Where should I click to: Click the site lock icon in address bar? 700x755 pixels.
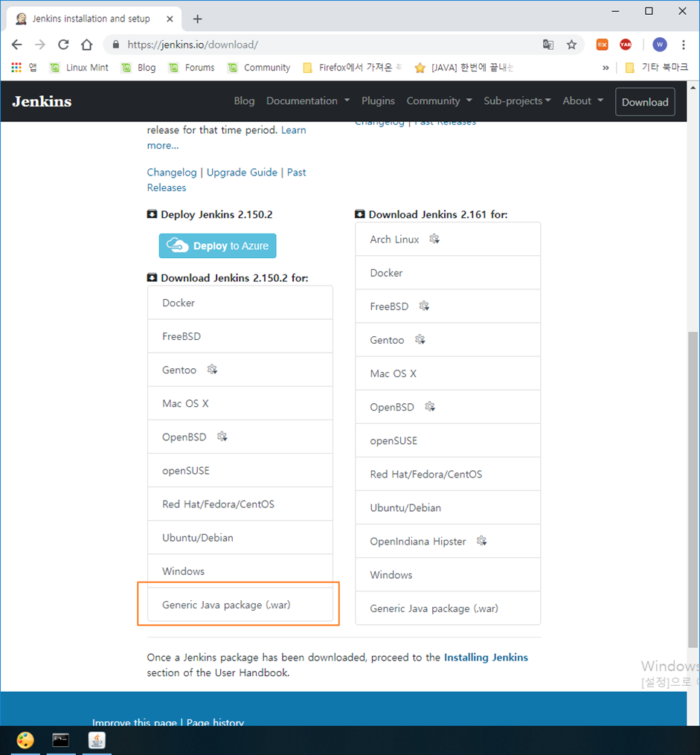tap(115, 45)
